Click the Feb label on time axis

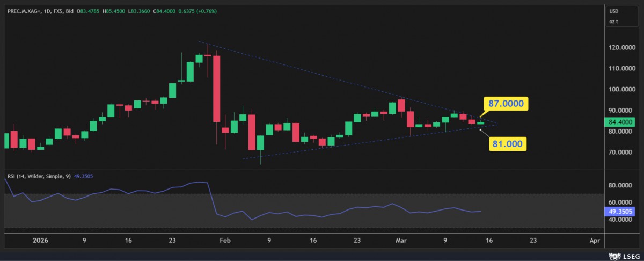pyautogui.click(x=224, y=242)
